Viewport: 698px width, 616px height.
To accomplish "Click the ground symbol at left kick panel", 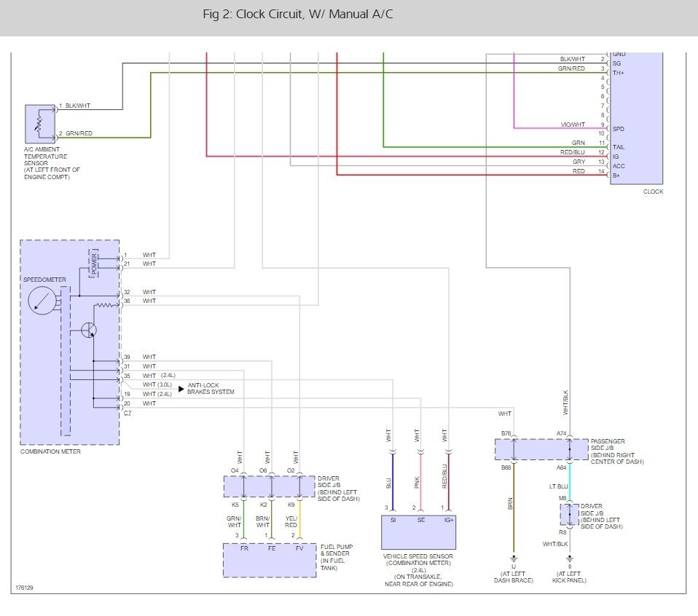I will [x=569, y=558].
